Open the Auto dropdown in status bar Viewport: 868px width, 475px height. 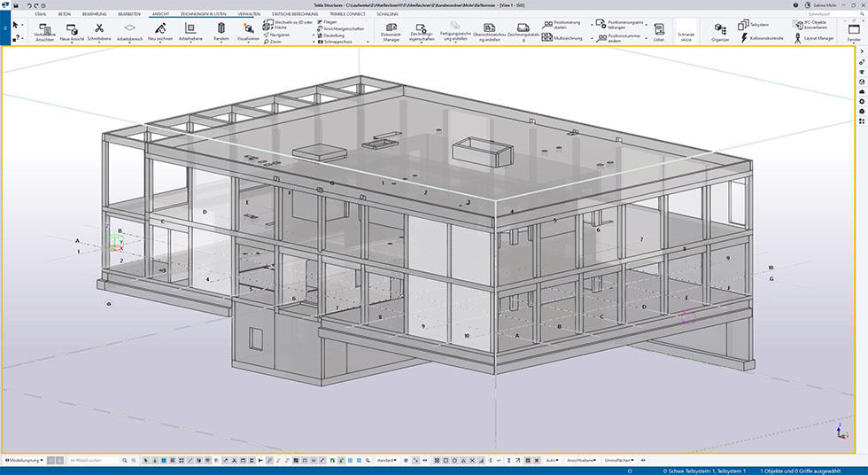[x=553, y=461]
